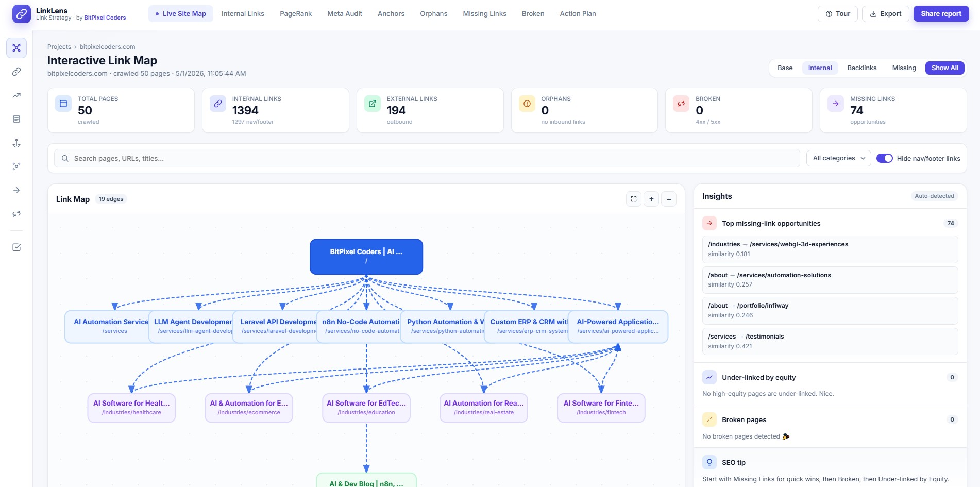
Task: Open the BitPixel Coders link
Action: 105,18
